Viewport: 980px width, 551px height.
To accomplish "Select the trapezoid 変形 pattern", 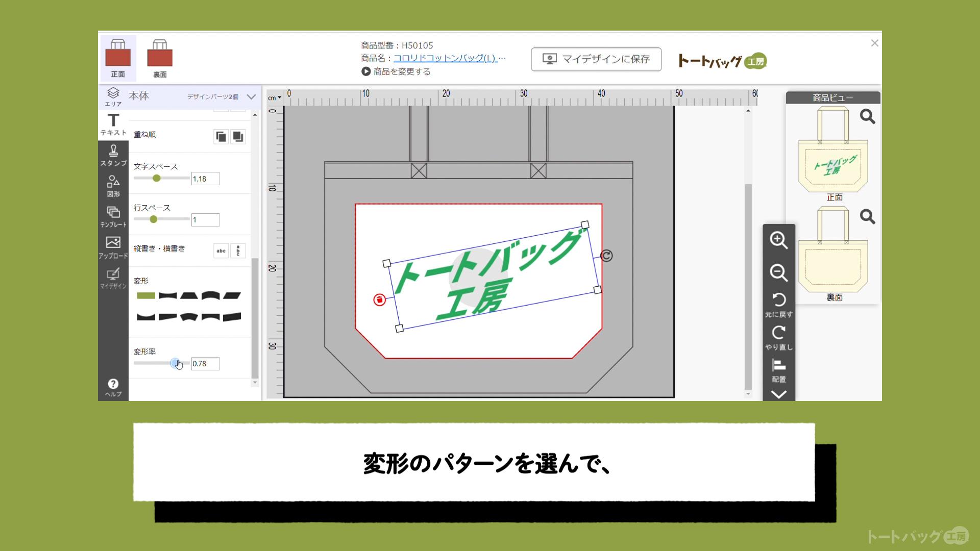I will pyautogui.click(x=189, y=296).
